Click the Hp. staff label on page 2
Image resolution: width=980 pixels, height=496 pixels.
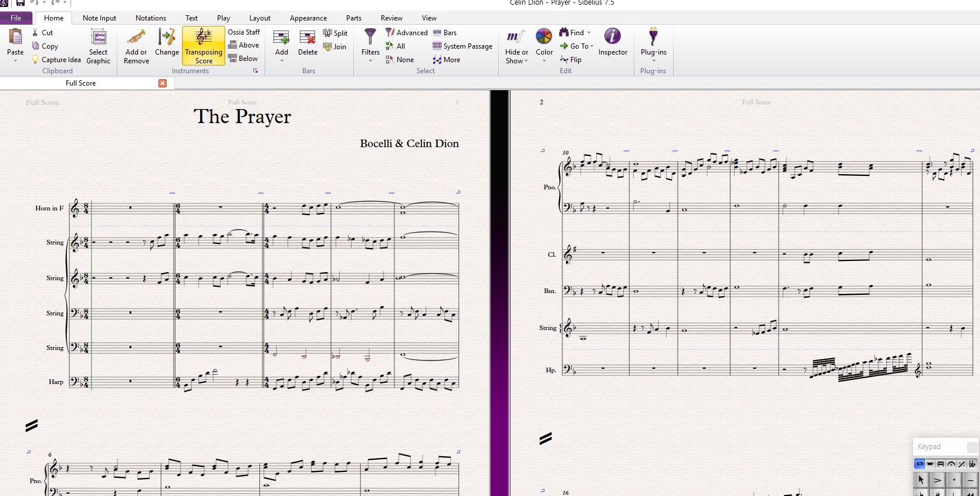coord(551,370)
